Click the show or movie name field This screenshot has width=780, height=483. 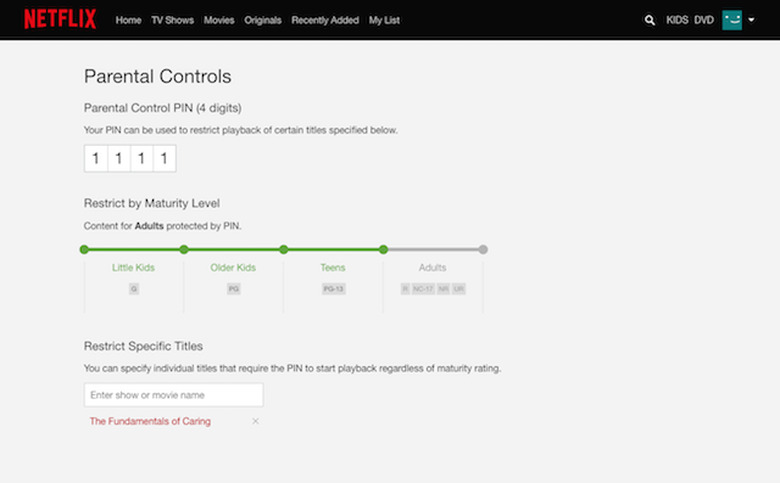(174, 395)
